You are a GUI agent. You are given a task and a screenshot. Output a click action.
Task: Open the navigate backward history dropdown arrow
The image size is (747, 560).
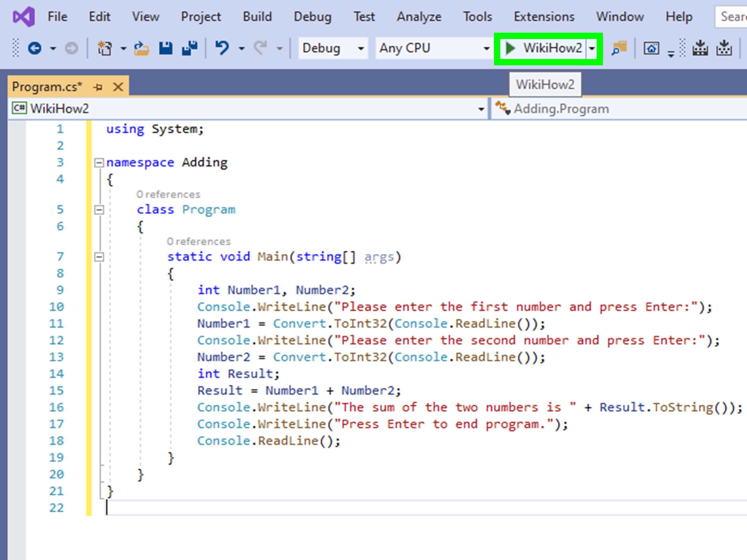tap(53, 49)
